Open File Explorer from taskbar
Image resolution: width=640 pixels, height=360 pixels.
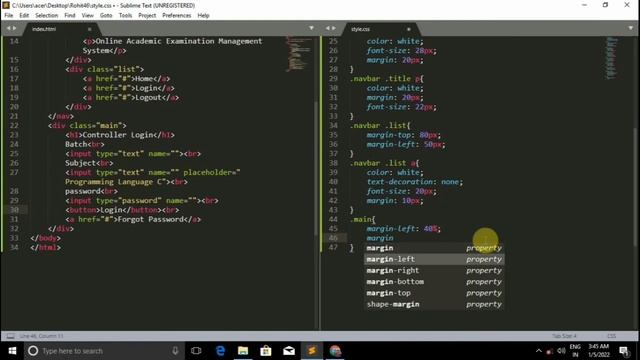click(243, 351)
